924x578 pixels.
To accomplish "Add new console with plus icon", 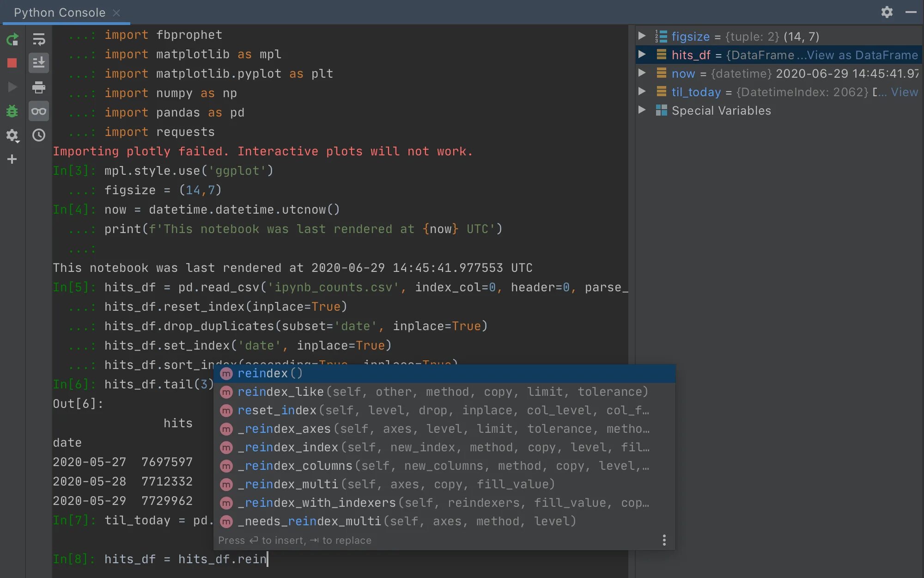I will point(12,159).
